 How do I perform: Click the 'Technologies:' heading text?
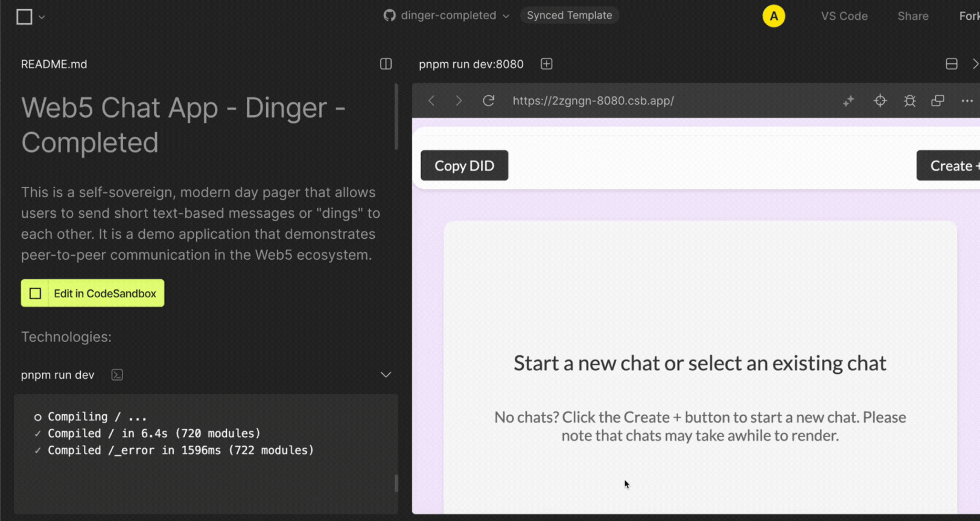[66, 336]
